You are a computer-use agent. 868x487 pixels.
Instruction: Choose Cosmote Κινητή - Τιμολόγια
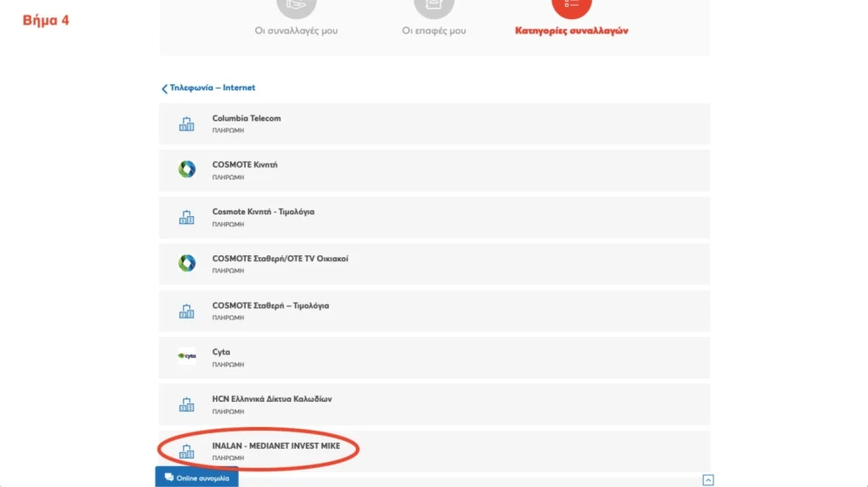click(x=434, y=218)
